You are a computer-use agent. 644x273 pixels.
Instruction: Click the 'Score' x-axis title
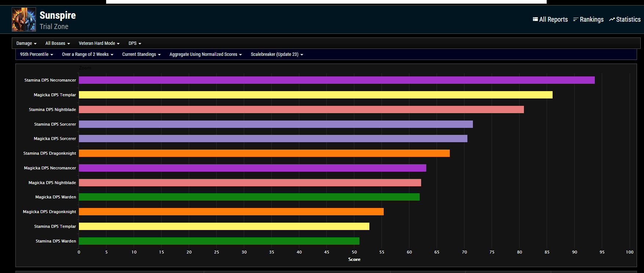[x=354, y=259]
